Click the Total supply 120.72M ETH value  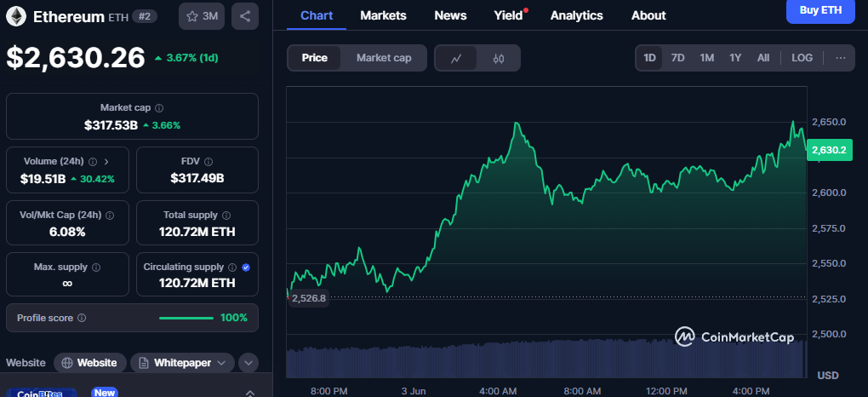[197, 232]
